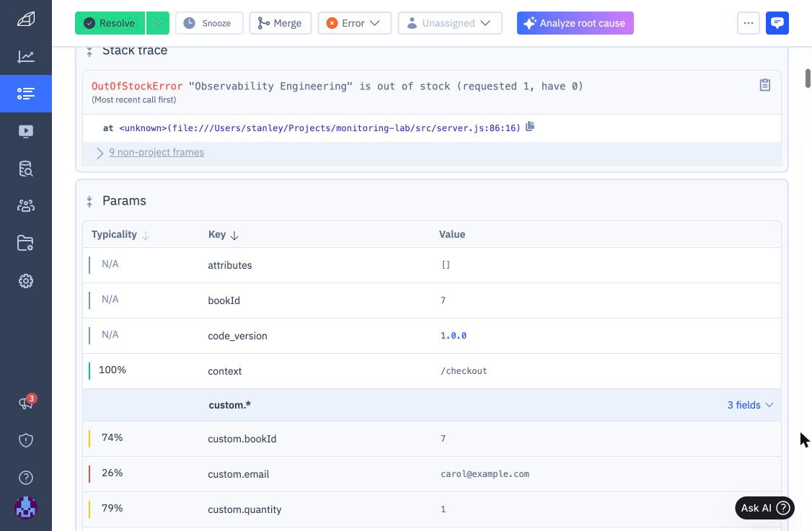Expand 9 non-project frames chevron
Image resolution: width=812 pixels, height=531 pixels.
[100, 153]
